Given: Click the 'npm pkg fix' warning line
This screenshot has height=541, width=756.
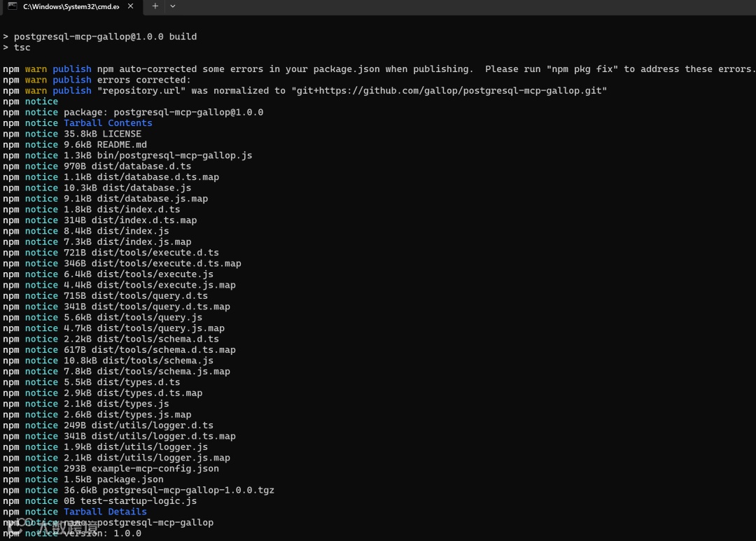Looking at the screenshot, I should [x=378, y=69].
